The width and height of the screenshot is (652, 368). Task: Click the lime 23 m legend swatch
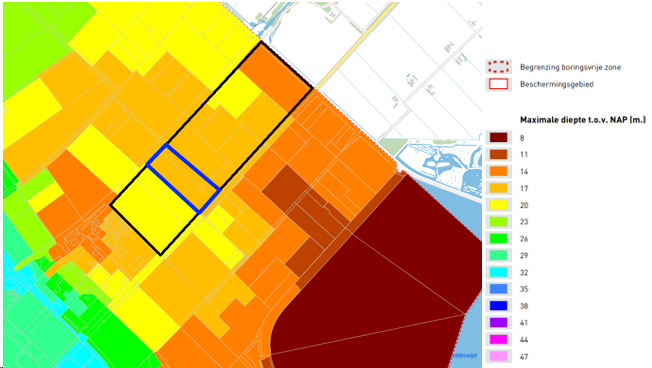click(x=498, y=222)
